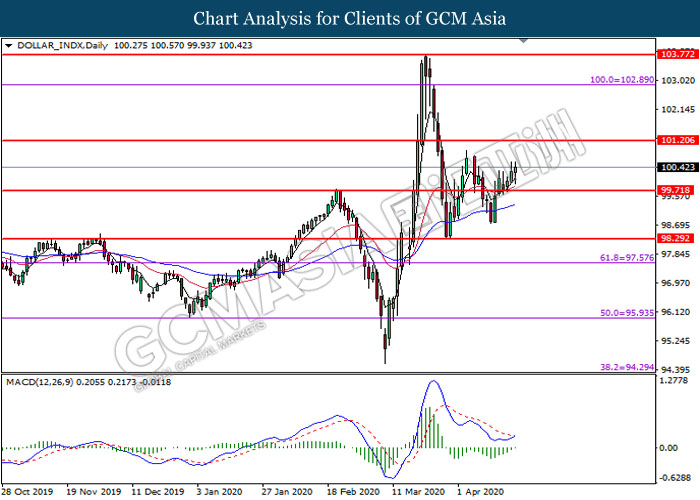700x500 pixels.
Task: Click the 11 Dec 2019 date label
Action: point(158,492)
